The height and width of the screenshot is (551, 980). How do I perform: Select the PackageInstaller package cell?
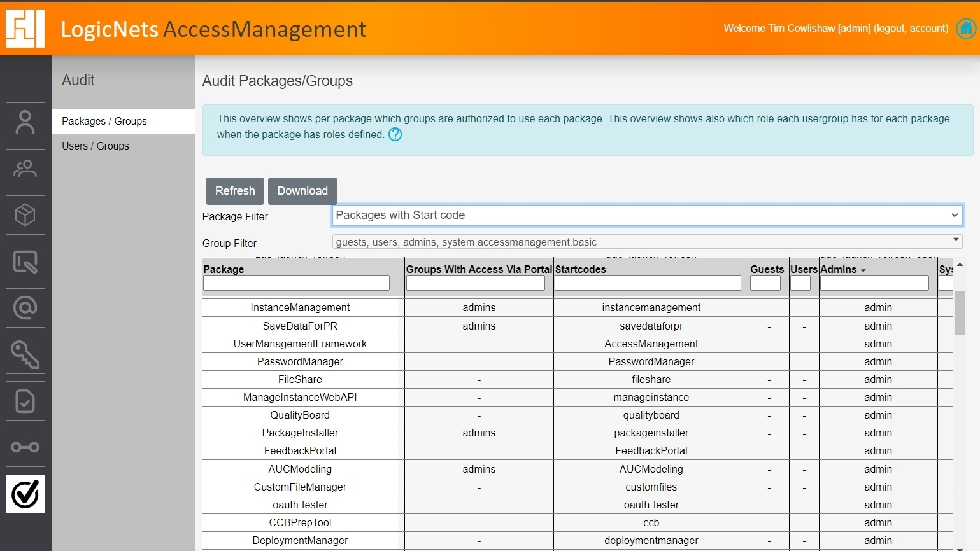tap(300, 433)
